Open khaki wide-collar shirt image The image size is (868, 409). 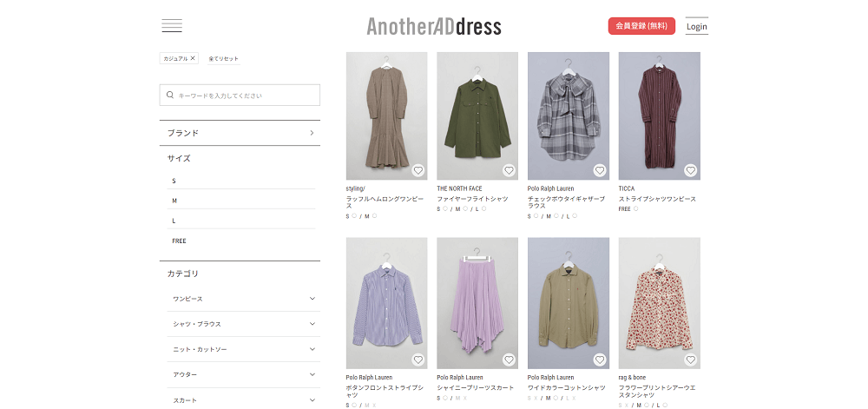point(569,303)
